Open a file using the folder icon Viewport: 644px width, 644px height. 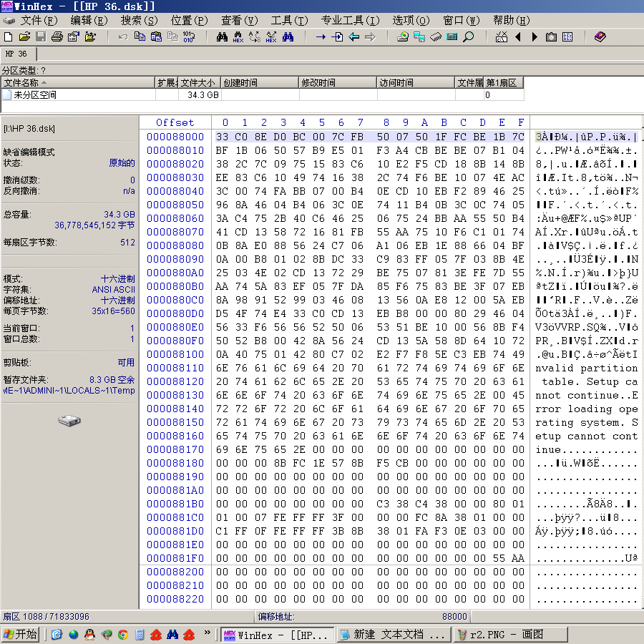pos(24,37)
